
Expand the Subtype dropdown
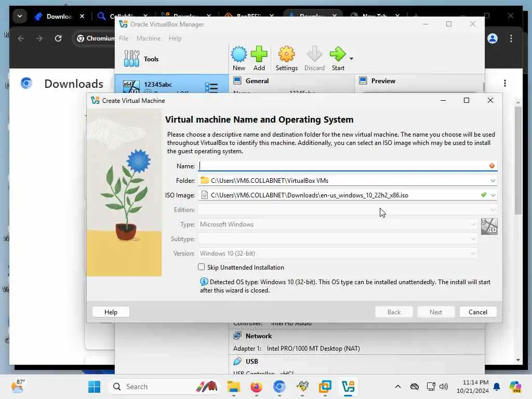tap(473, 239)
